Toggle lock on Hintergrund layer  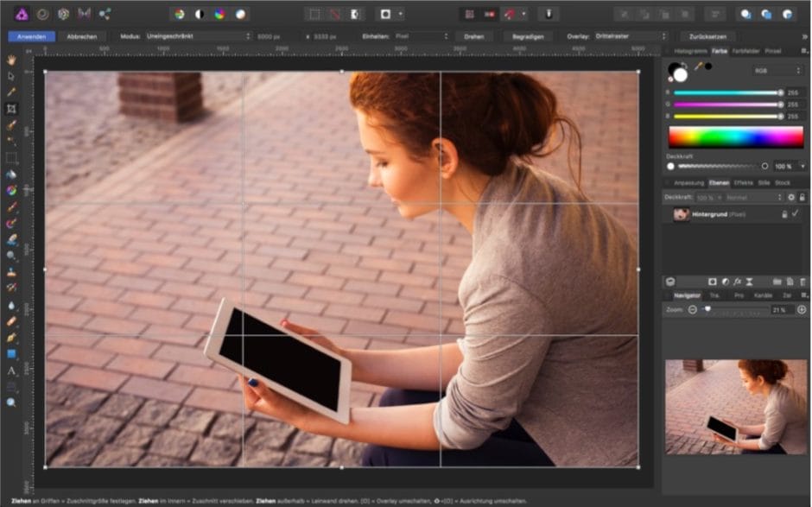(784, 213)
